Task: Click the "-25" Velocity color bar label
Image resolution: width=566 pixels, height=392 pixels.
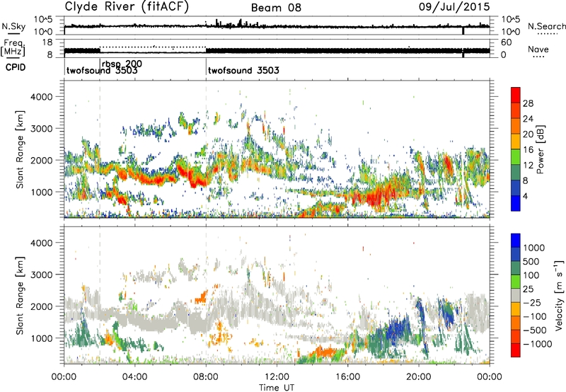Action: [x=532, y=302]
